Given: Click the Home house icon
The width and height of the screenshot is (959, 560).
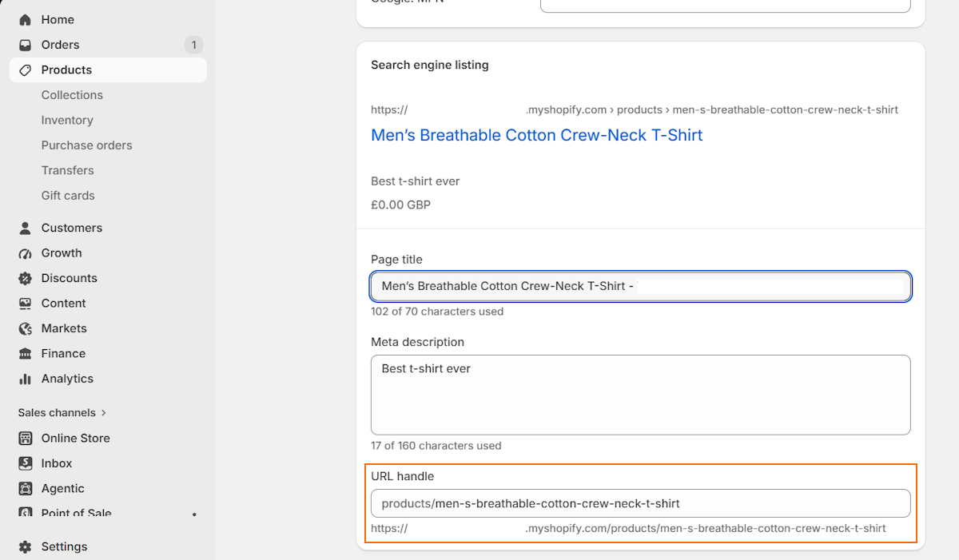Looking at the screenshot, I should (26, 19).
